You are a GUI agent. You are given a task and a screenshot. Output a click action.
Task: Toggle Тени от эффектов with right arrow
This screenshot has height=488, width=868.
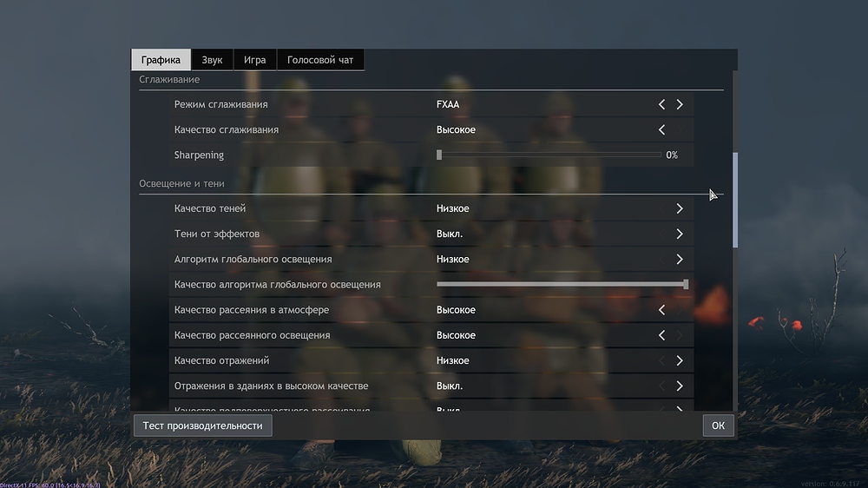click(x=680, y=234)
